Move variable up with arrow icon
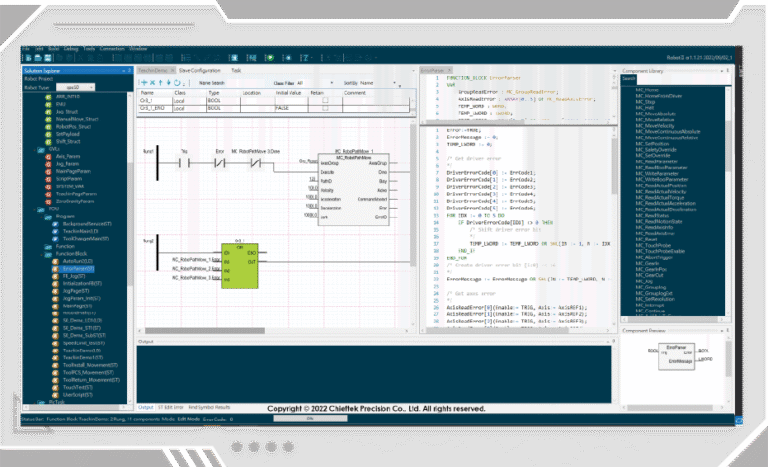768x467 pixels. tap(160, 83)
